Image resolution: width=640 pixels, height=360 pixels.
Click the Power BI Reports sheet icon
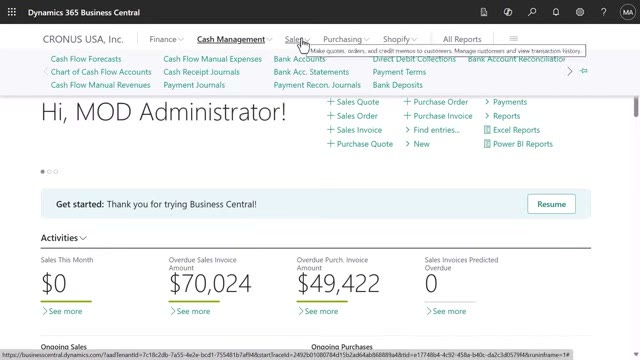click(487, 144)
